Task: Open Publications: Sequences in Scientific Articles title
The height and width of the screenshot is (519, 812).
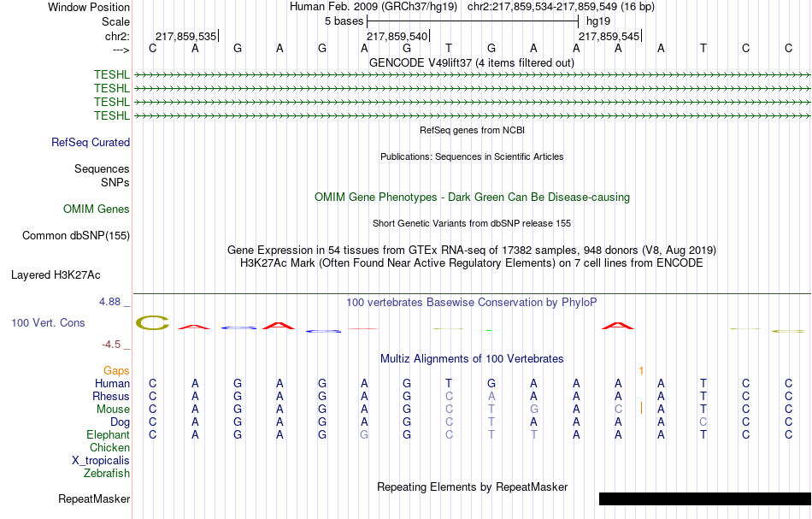Action: 472,156
